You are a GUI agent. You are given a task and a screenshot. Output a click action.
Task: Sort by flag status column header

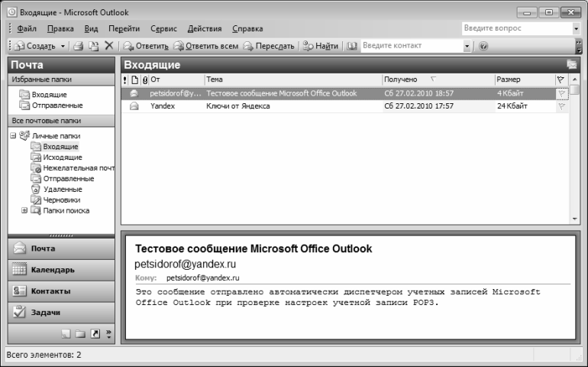pyautogui.click(x=561, y=80)
